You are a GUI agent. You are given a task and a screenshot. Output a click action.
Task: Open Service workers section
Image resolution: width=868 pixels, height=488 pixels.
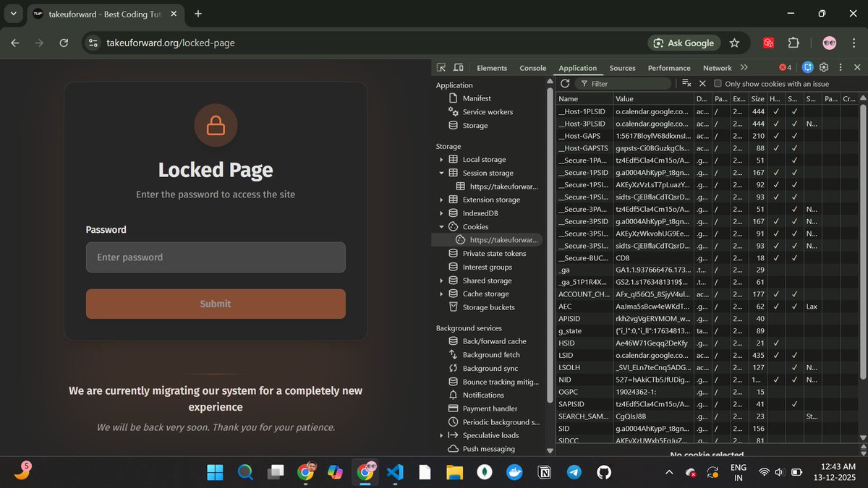488,112
